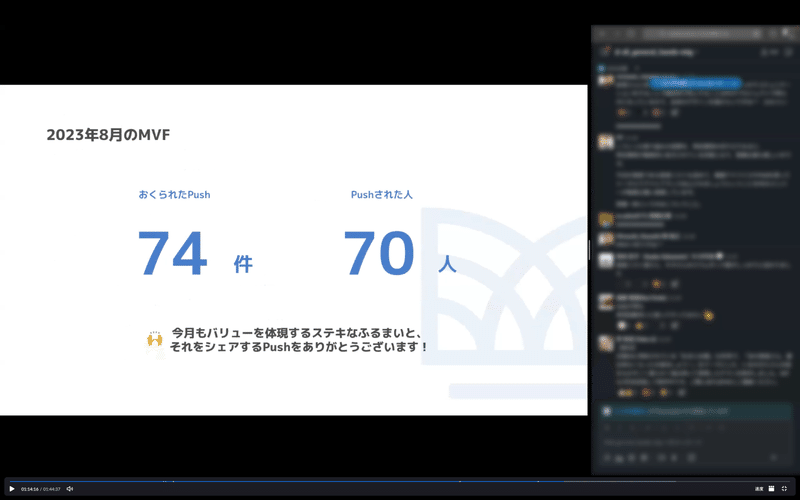Viewport: 800px width, 500px height.
Task: Open the 速度 playback speed control
Action: (x=759, y=489)
